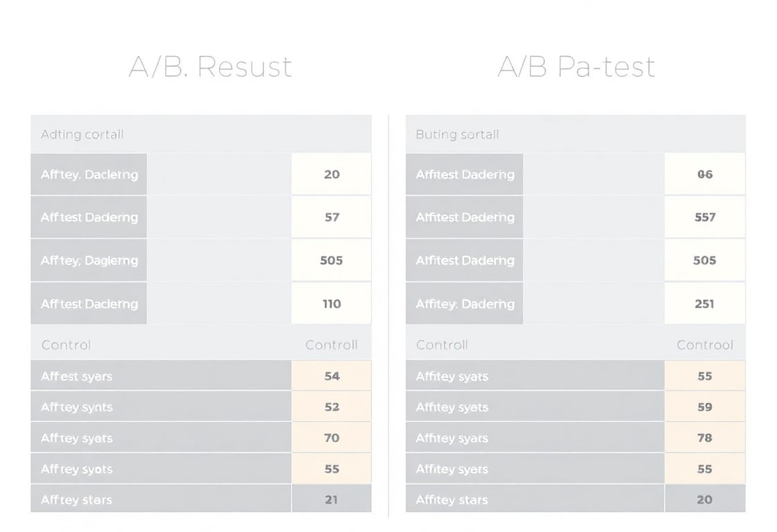
Task: Click the "Controll" column header in A/B Resust table
Action: (331, 345)
